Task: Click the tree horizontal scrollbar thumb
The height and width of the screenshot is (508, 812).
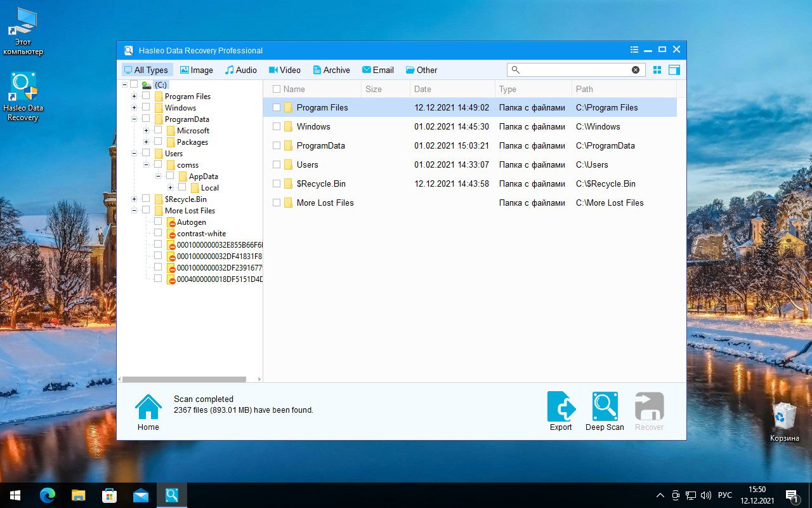Action: 184,379
